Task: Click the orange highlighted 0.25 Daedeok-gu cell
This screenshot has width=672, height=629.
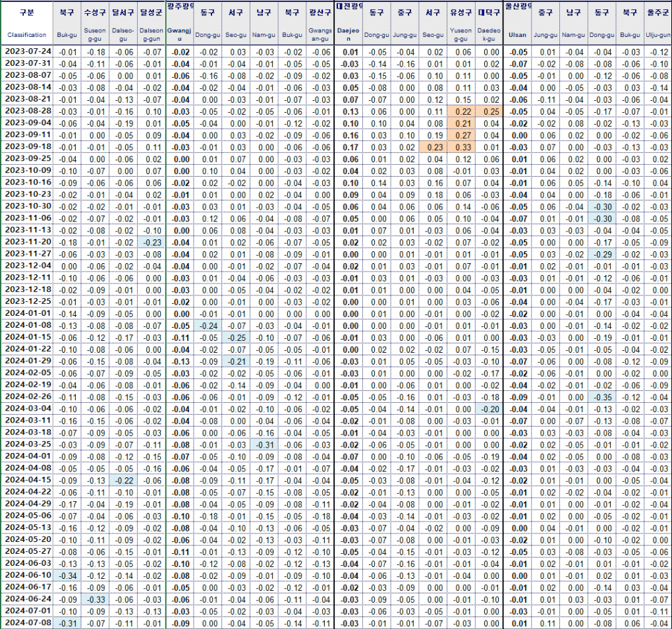Action: click(x=489, y=111)
